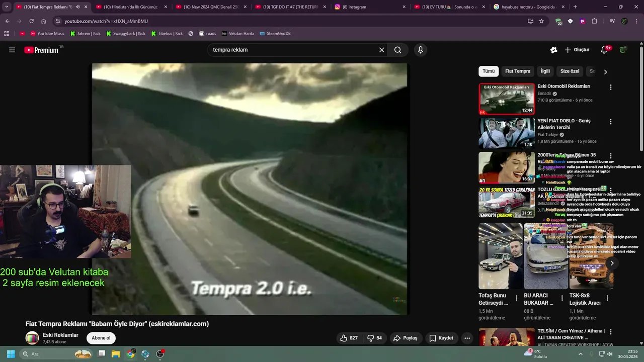
Task: Dislike the video with thumbs down
Action: pos(375,338)
